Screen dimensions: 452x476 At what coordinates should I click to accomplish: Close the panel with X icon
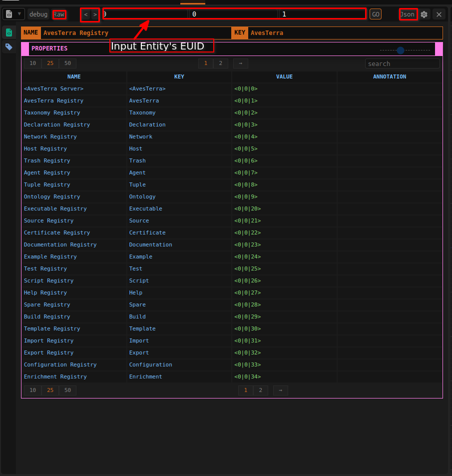tap(439, 14)
